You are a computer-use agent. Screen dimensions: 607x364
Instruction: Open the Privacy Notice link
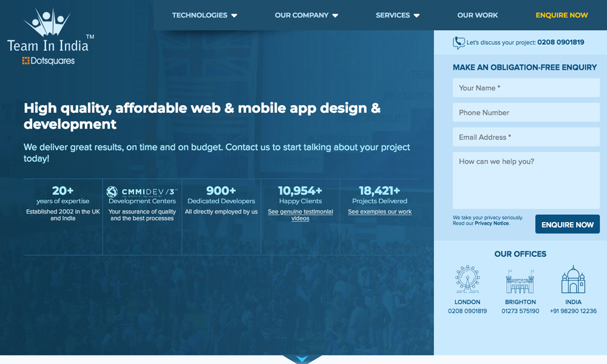tap(492, 223)
